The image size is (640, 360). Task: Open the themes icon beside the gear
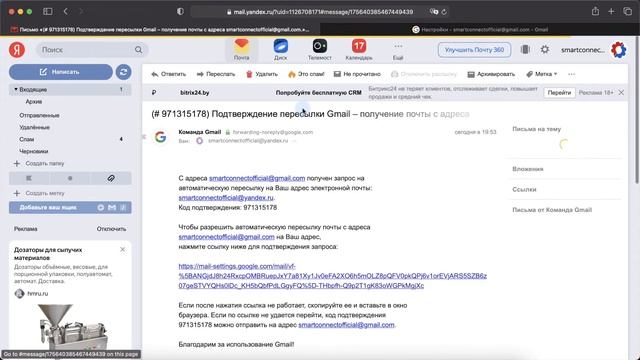click(525, 49)
